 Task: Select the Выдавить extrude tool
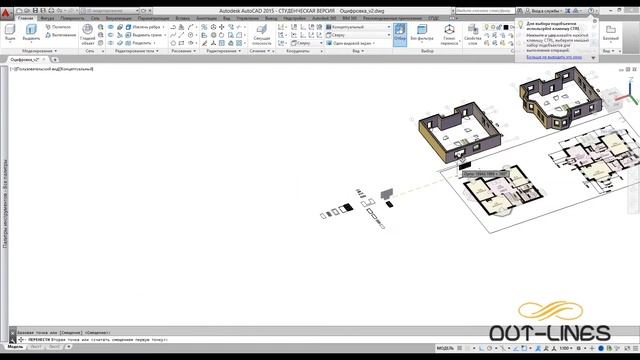pos(31,33)
